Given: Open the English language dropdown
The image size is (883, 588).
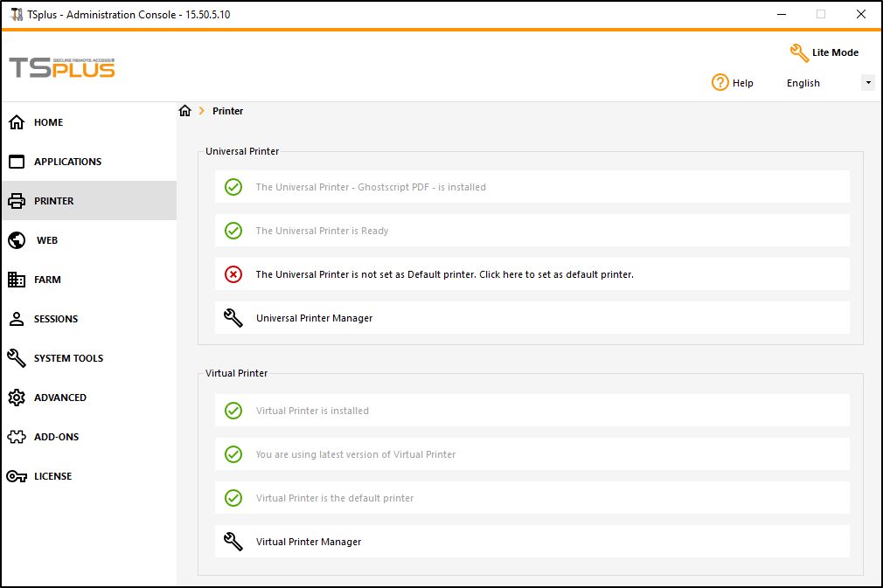Looking at the screenshot, I should (x=803, y=83).
